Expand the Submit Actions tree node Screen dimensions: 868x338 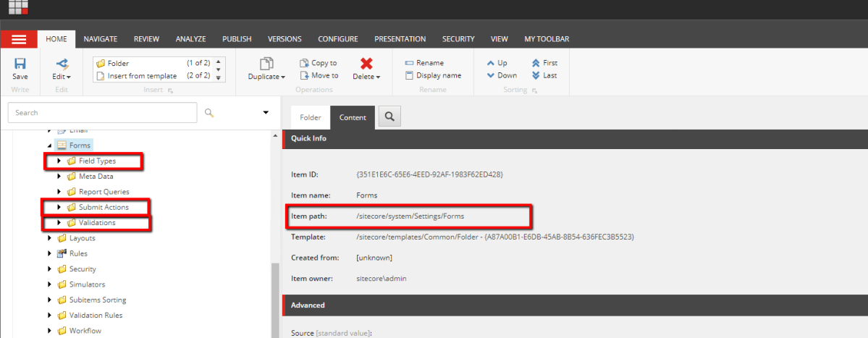coord(59,208)
